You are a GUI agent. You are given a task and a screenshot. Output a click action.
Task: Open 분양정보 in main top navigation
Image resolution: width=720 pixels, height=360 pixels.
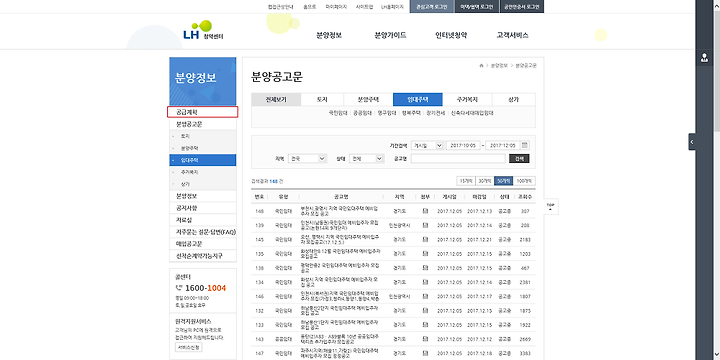click(329, 35)
